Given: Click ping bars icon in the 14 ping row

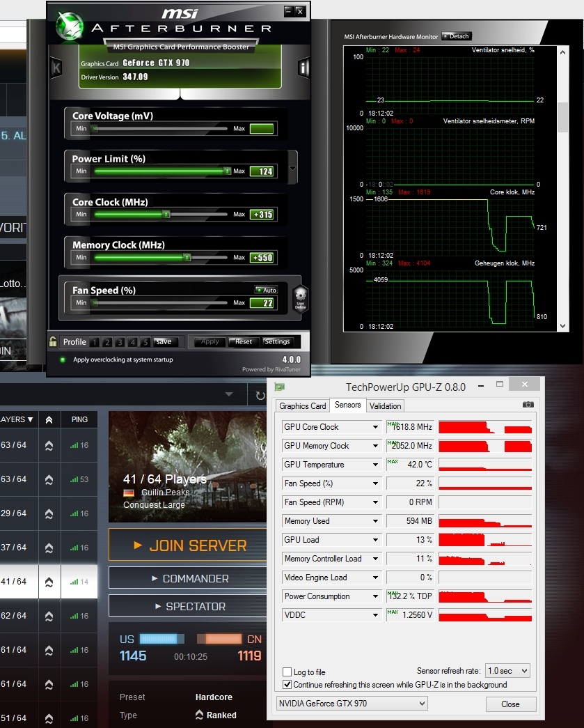Looking at the screenshot, I should coord(74,582).
